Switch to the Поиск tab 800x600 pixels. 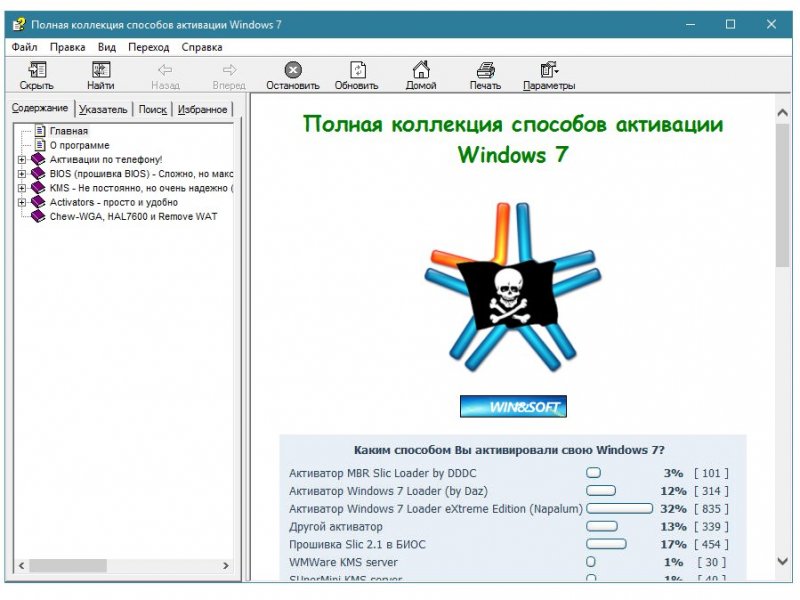[x=153, y=109]
